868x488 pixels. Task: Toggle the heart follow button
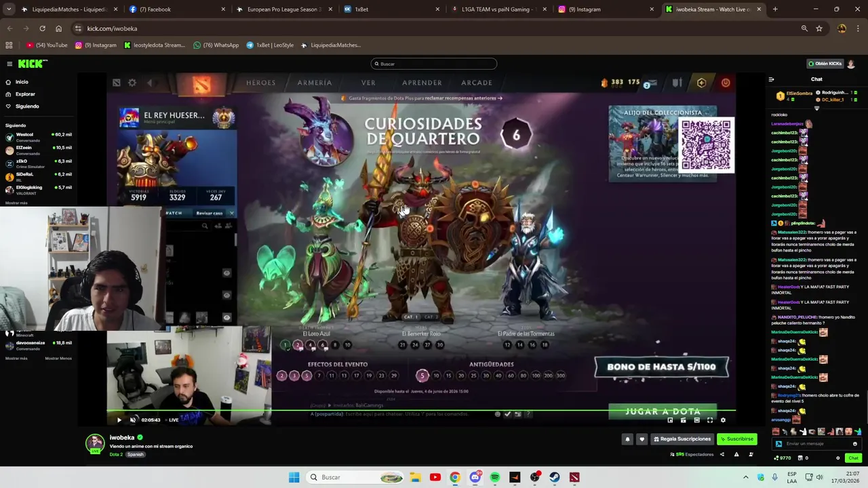(x=642, y=439)
